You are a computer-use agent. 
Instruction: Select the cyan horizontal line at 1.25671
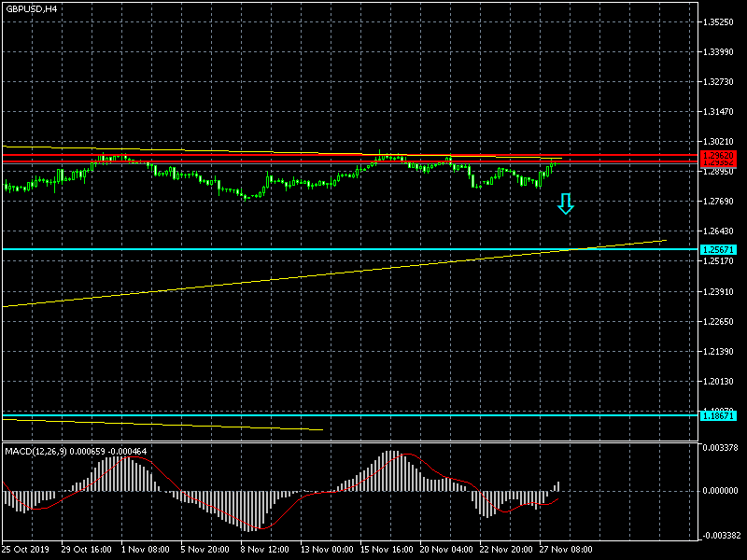(280, 249)
